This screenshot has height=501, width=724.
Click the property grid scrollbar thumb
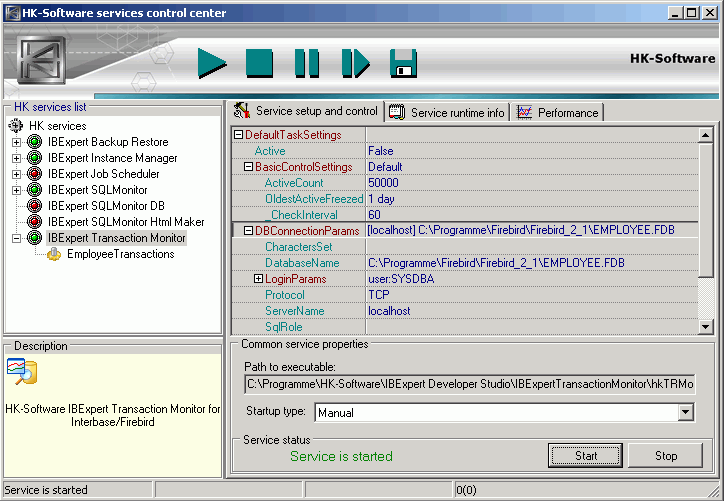(705, 210)
